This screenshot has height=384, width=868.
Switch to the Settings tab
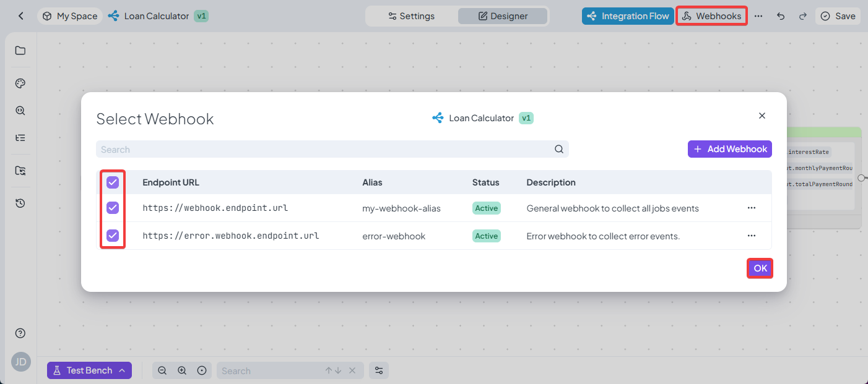click(x=412, y=16)
